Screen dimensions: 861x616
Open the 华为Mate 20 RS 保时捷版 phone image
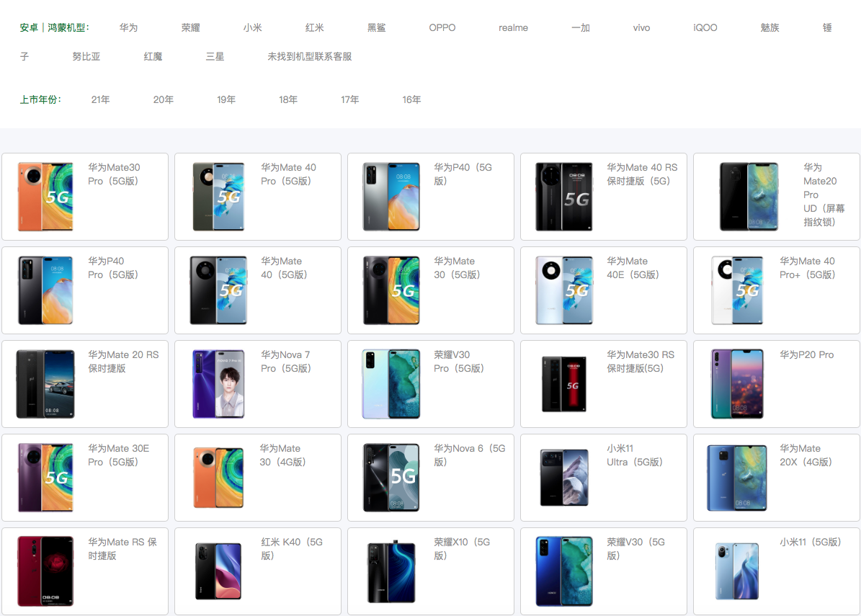coord(45,384)
